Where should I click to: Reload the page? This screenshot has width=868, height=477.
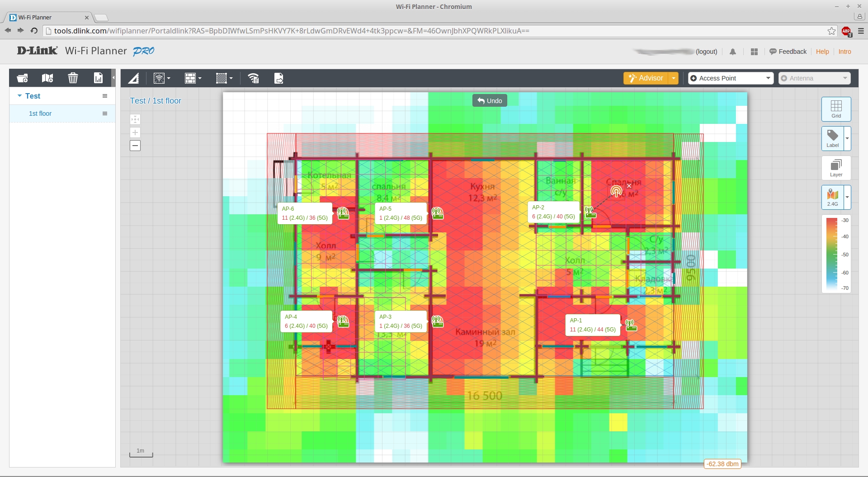click(34, 30)
